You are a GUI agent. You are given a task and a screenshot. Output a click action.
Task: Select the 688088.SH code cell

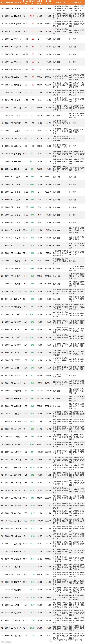9,613
